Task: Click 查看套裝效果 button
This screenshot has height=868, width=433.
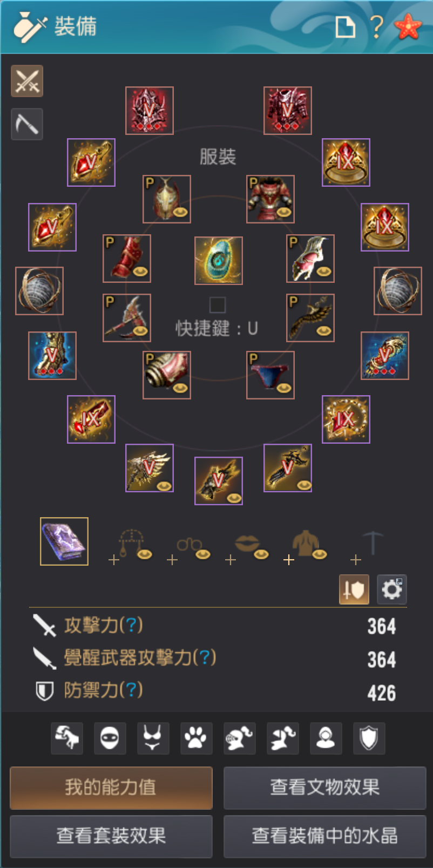Action: click(x=111, y=836)
